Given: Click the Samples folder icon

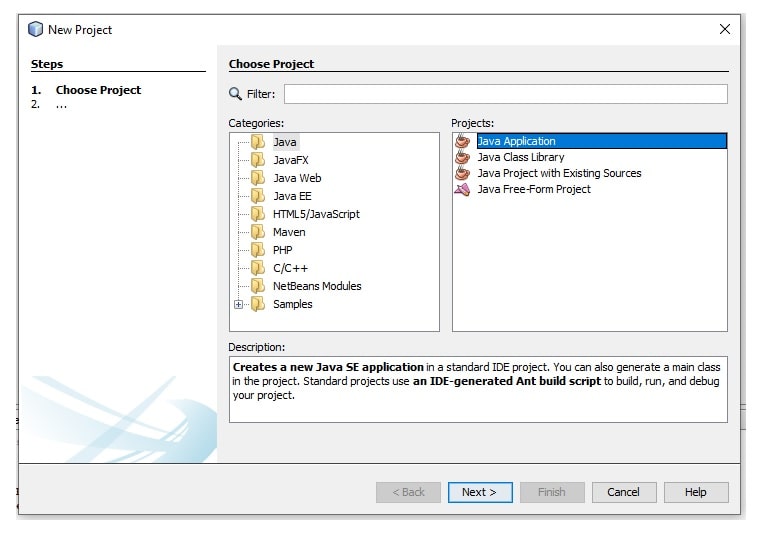Looking at the screenshot, I should pos(258,304).
